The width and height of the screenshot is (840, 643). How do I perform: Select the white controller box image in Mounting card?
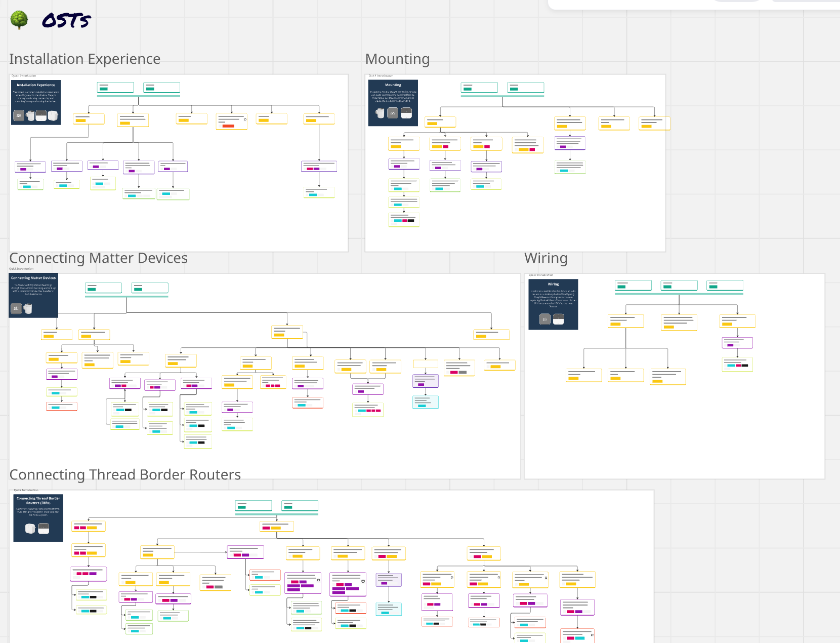coord(406,113)
